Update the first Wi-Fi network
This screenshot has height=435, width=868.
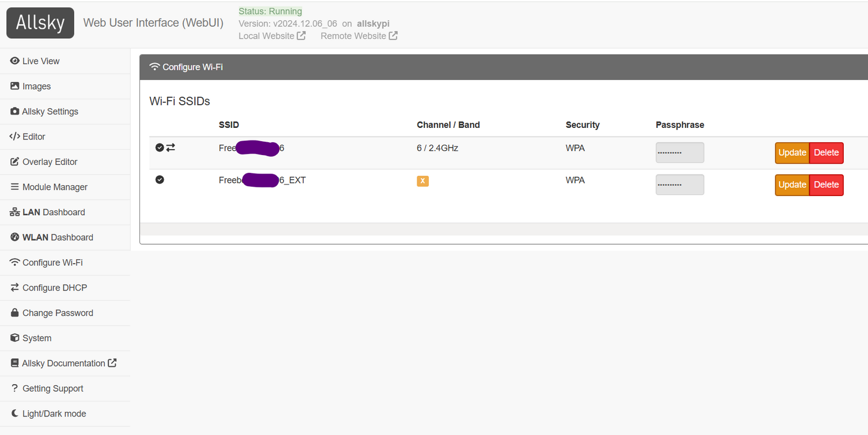pyautogui.click(x=792, y=153)
